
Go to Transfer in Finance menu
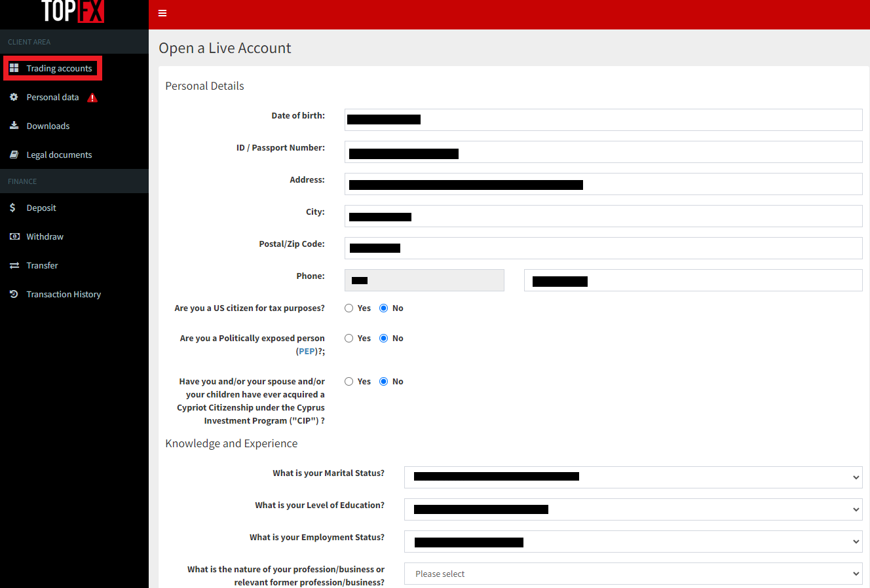(x=42, y=265)
